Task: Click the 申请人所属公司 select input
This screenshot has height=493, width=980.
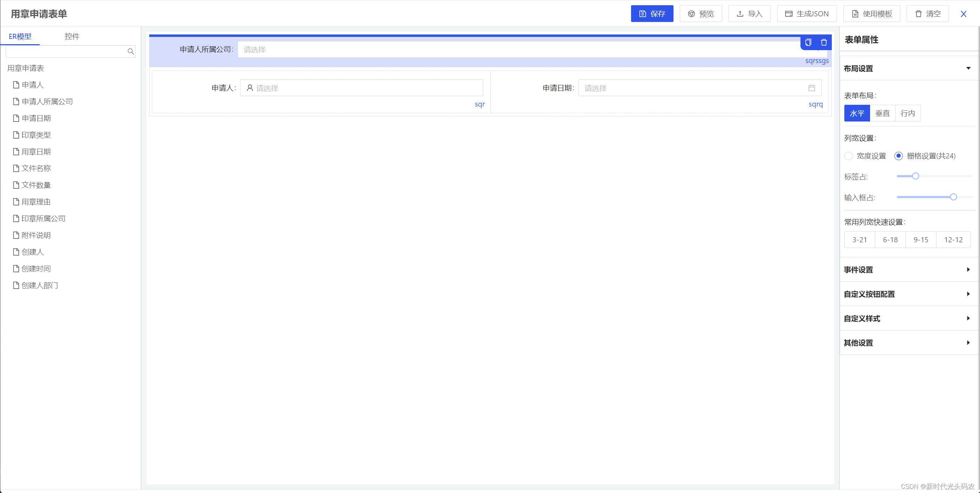Action: [x=525, y=49]
